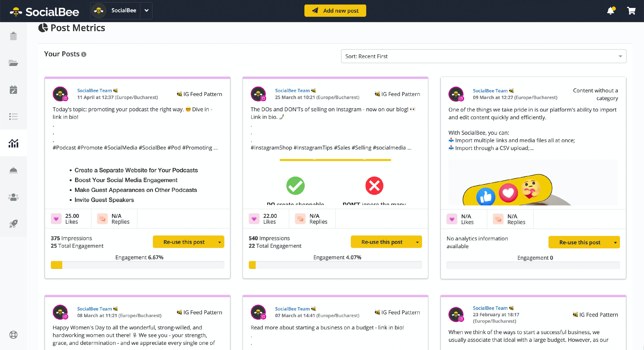Image resolution: width=644 pixels, height=350 pixels.
Task: Click the info icon beside Your Posts
Action: tap(84, 54)
